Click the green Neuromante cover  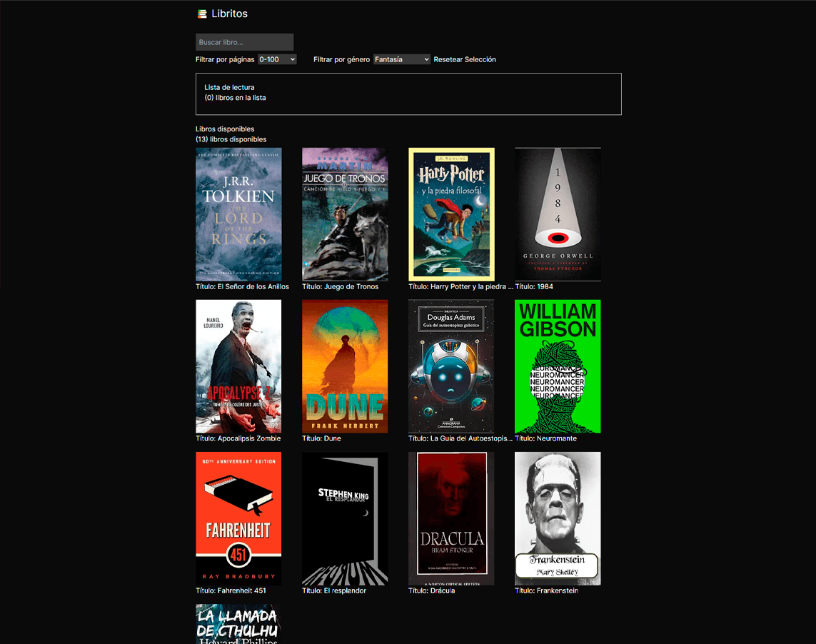pyautogui.click(x=558, y=366)
